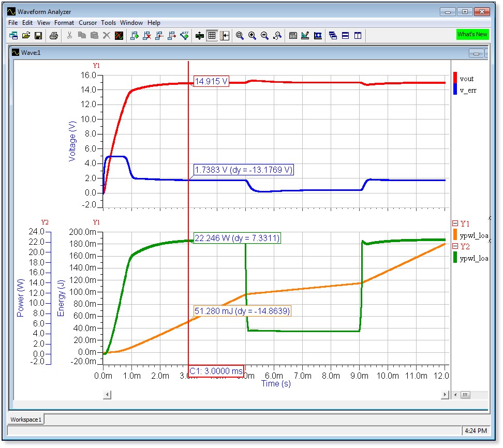Toggle the legend panel arrow icon
Screen dimensions: 503x448
225,36
